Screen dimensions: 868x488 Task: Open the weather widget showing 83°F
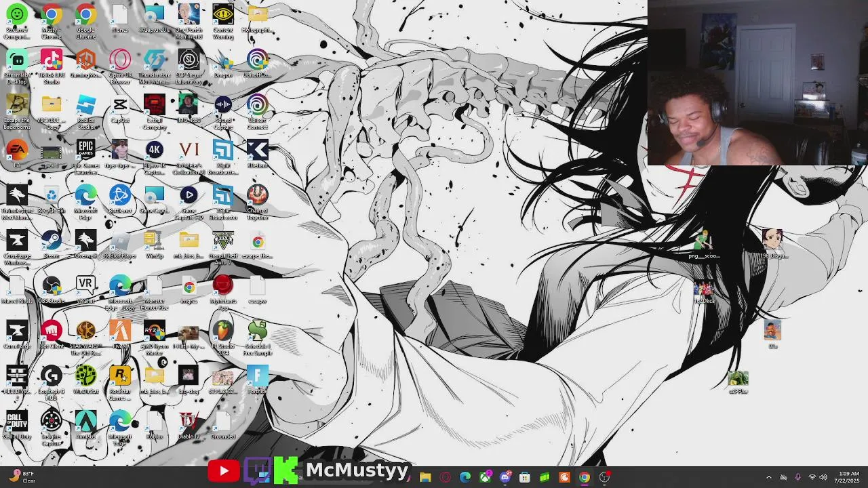(21, 477)
